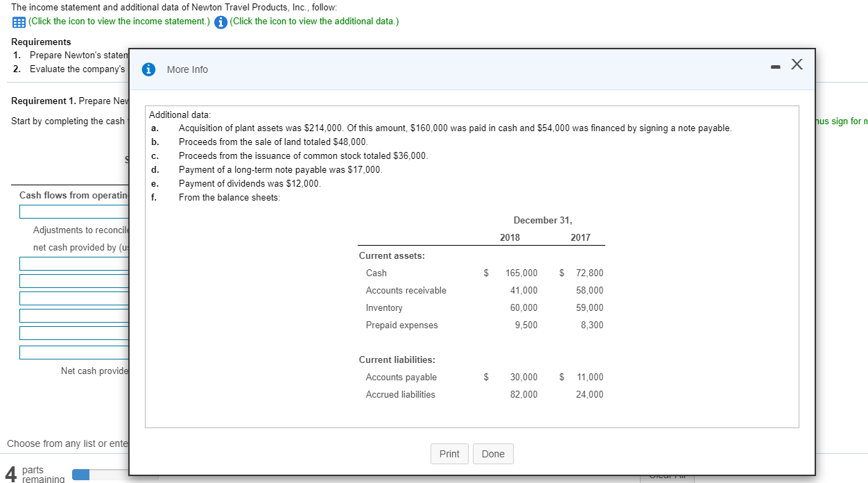Select 2018 Prepaid expenses value 9,500

pos(526,325)
